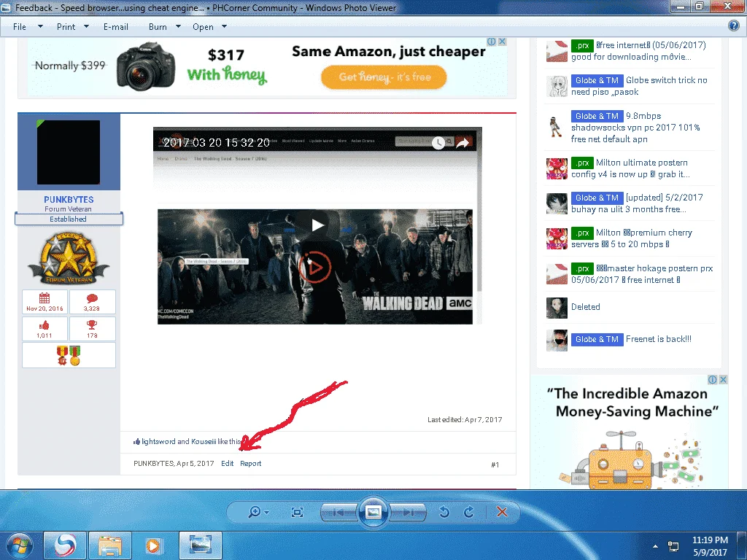This screenshot has height=560, width=747.
Task: Click the lightsword and Kouseiii like this text
Action: point(191,441)
